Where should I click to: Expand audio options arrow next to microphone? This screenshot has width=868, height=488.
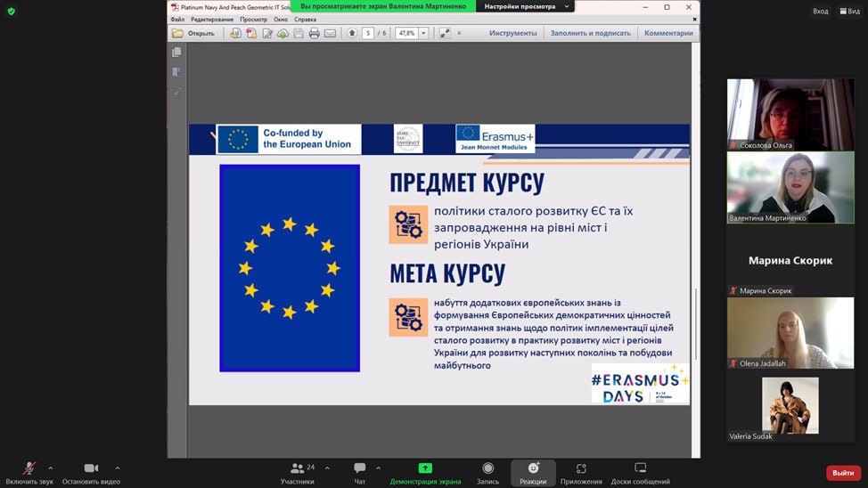[51, 468]
